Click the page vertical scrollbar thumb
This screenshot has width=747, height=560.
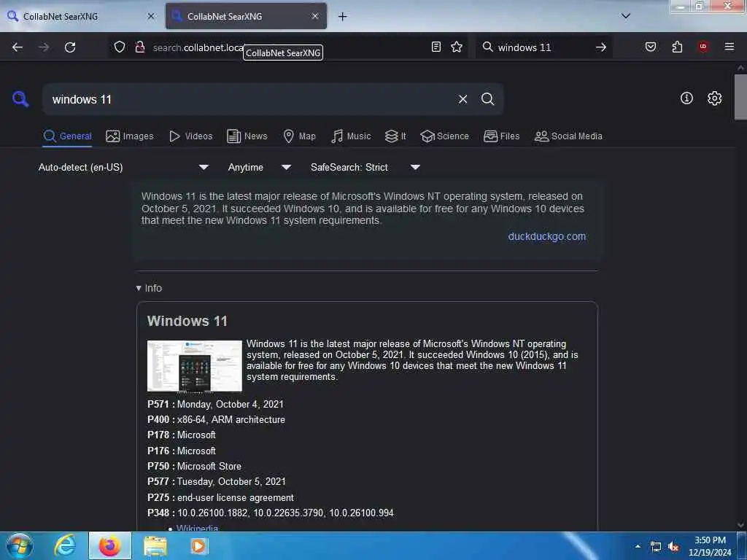point(740,97)
